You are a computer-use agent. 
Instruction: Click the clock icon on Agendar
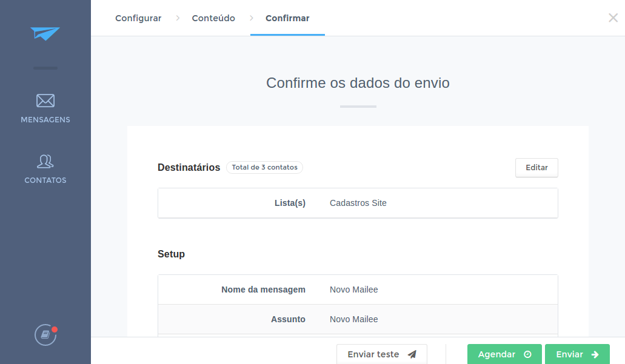coord(527,354)
